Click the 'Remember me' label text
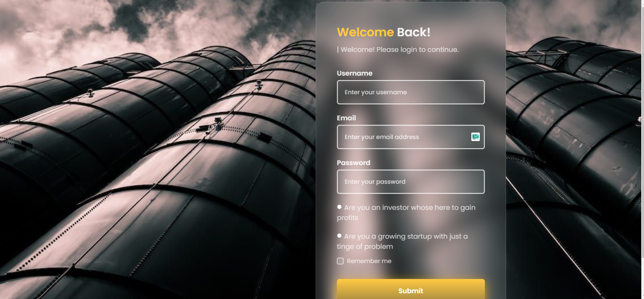Image resolution: width=644 pixels, height=299 pixels. pyautogui.click(x=369, y=261)
